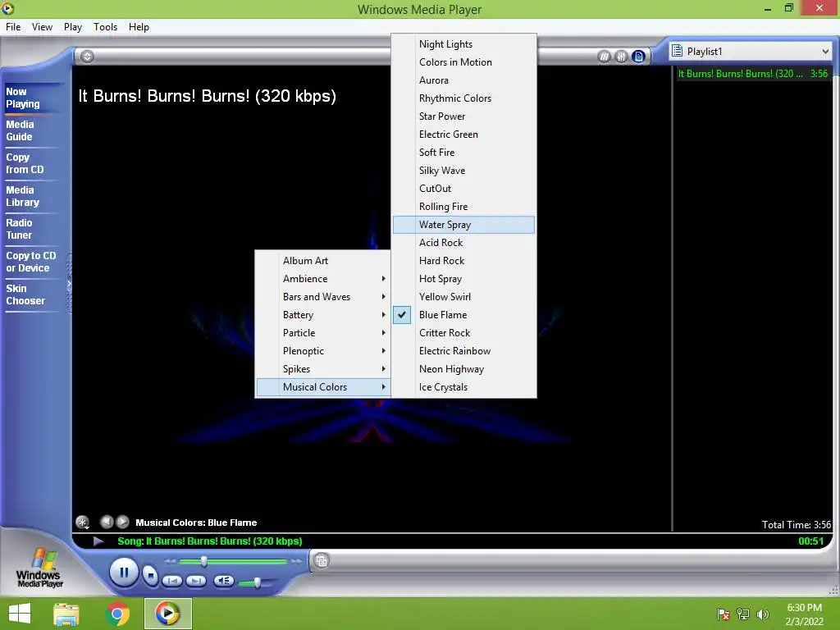Skip to the next track

click(195, 581)
